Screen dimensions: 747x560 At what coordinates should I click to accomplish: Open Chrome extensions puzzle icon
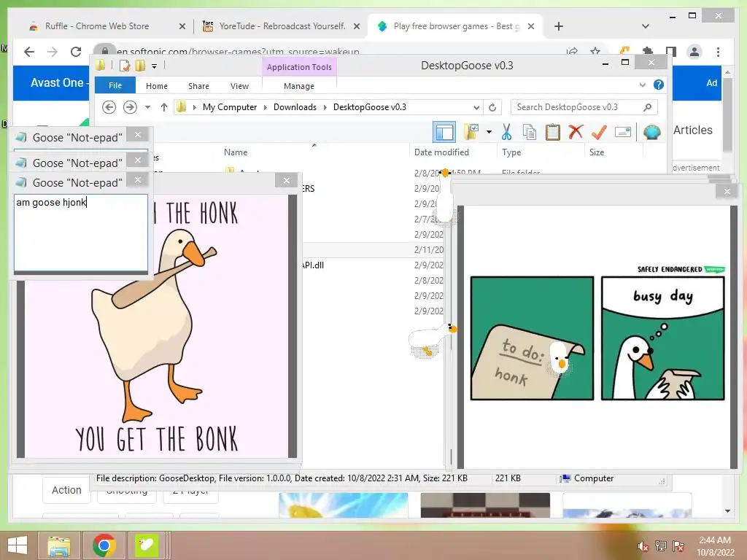pos(648,51)
